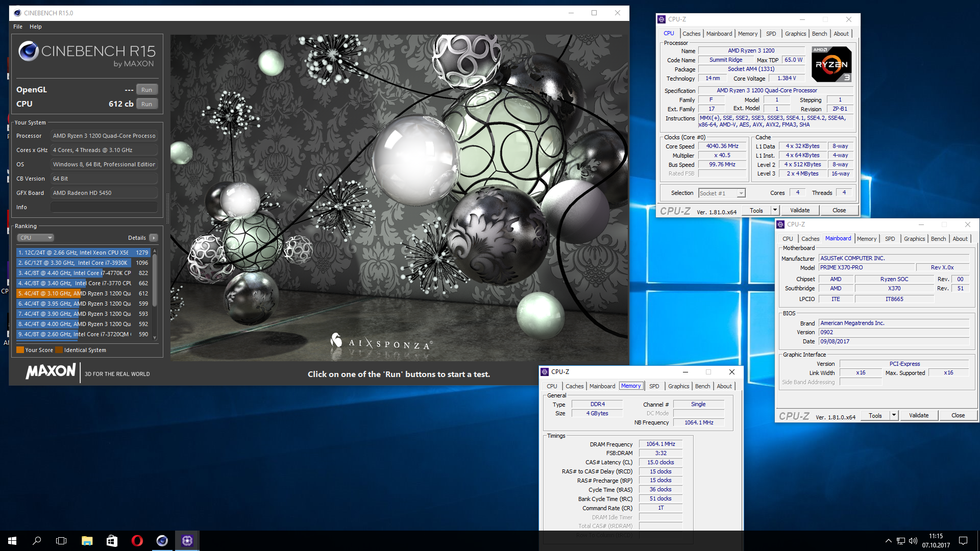Screen dimensions: 980x551
Task: Open SPD tab in Mainboard CPU-Z window
Action: pos(890,239)
